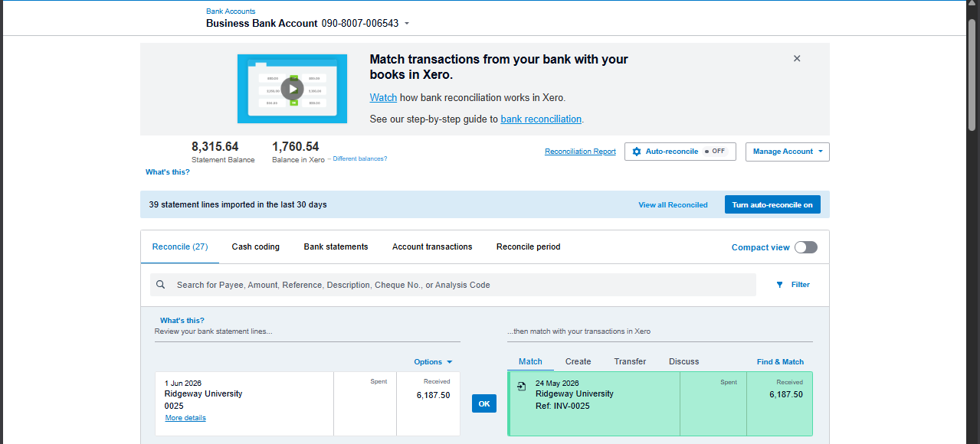
Task: Select the Transfer tab
Action: (x=630, y=361)
